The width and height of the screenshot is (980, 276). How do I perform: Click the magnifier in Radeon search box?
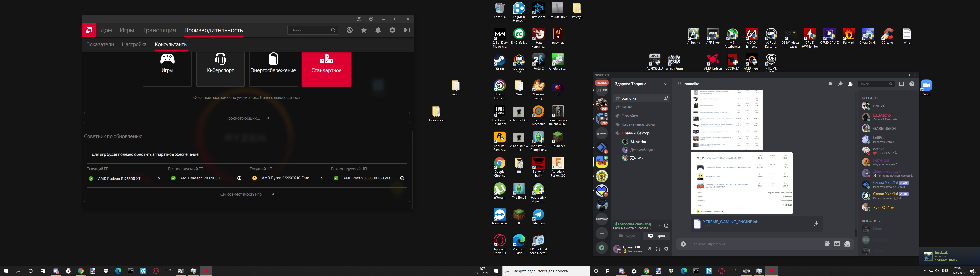(333, 30)
